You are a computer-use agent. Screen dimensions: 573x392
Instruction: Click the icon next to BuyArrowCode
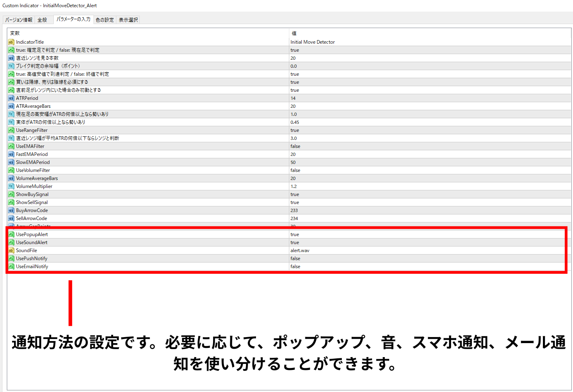point(11,210)
